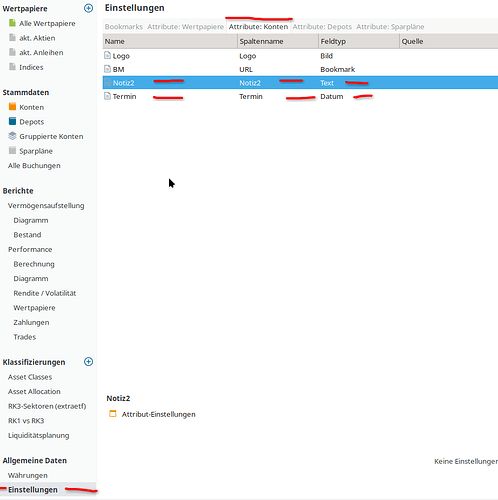Open Asset Classes classification

30,377
